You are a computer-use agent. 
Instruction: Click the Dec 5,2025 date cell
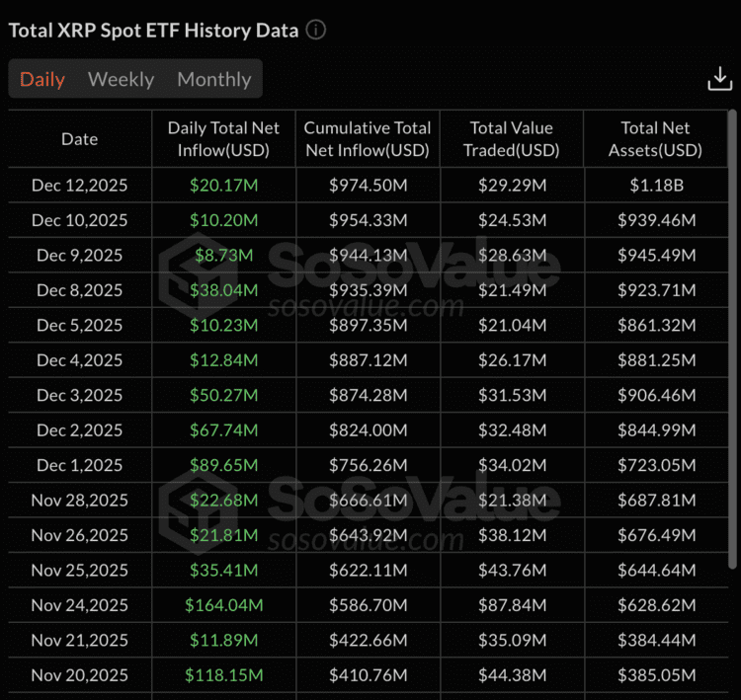click(79, 325)
